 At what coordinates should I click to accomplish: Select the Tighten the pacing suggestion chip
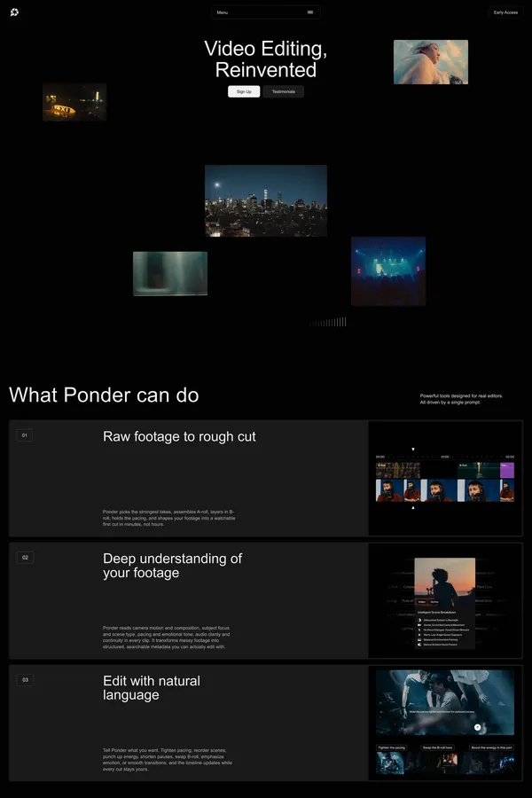point(392,747)
